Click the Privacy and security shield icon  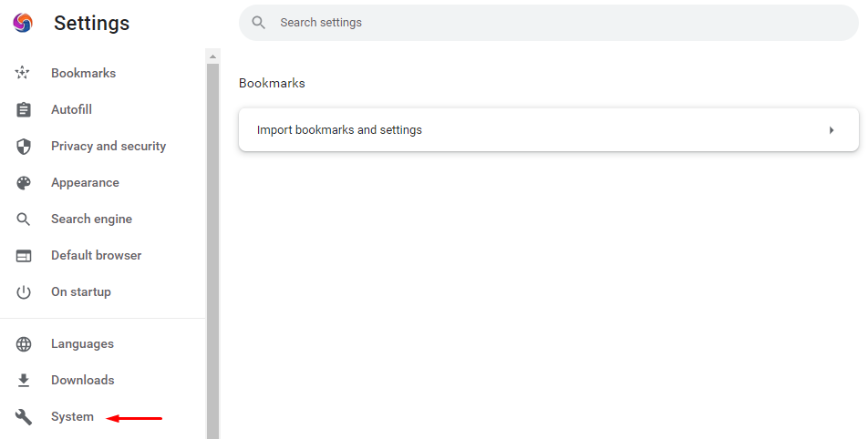coord(24,147)
